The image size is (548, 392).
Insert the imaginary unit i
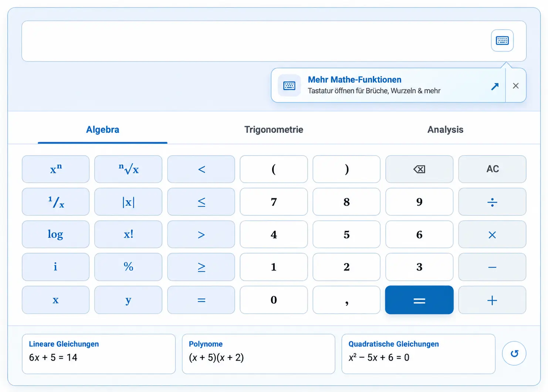tap(55, 267)
